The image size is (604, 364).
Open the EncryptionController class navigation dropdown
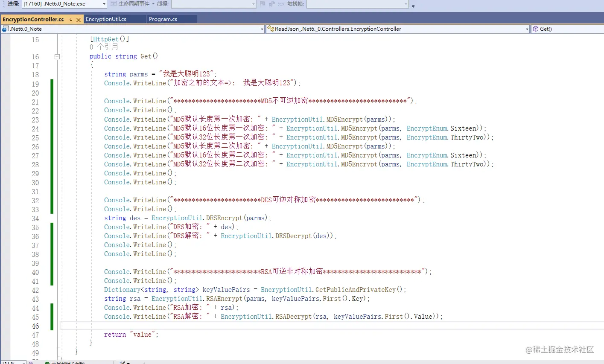pyautogui.click(x=398, y=29)
